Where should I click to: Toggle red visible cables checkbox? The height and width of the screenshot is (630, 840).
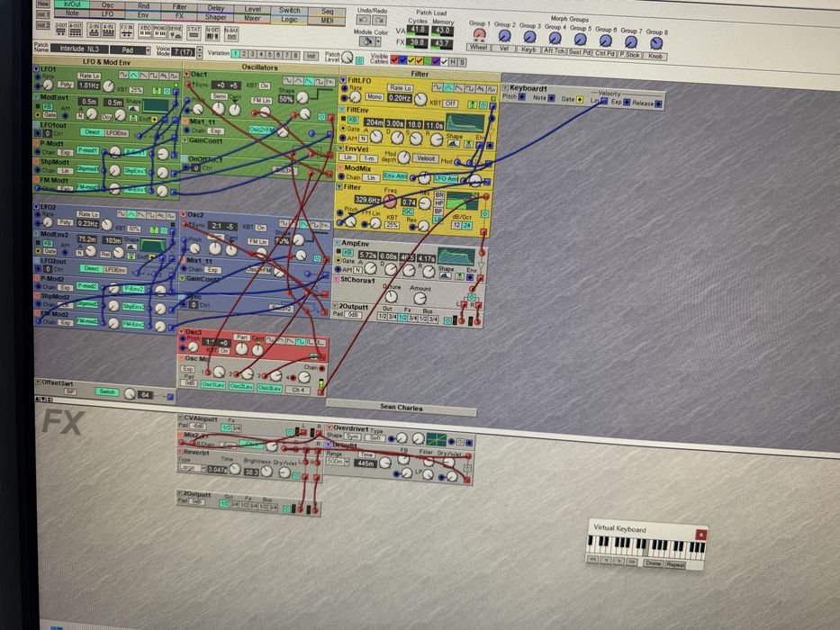click(x=394, y=60)
